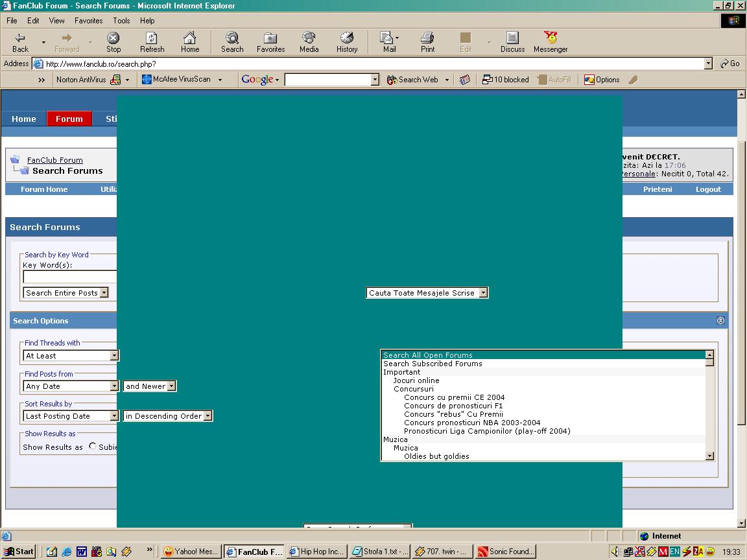Open the Search pane in the toolbar
Screen dimensions: 747x560
click(232, 42)
